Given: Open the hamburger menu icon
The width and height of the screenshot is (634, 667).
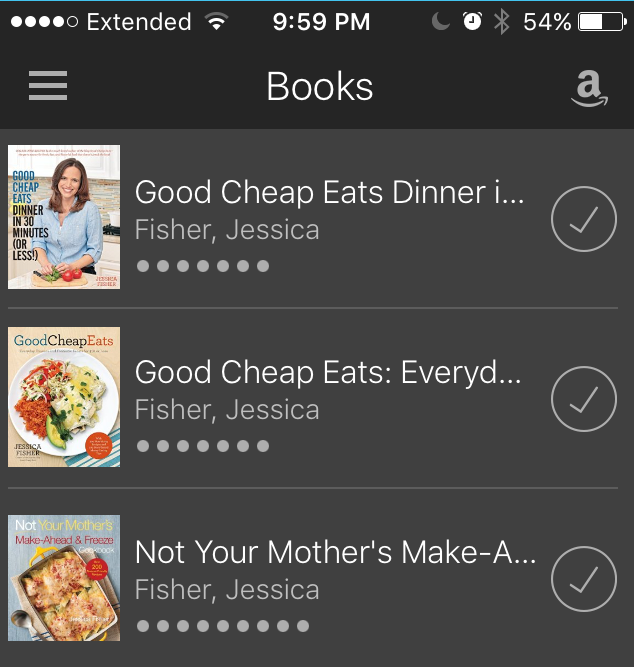Looking at the screenshot, I should [48, 86].
